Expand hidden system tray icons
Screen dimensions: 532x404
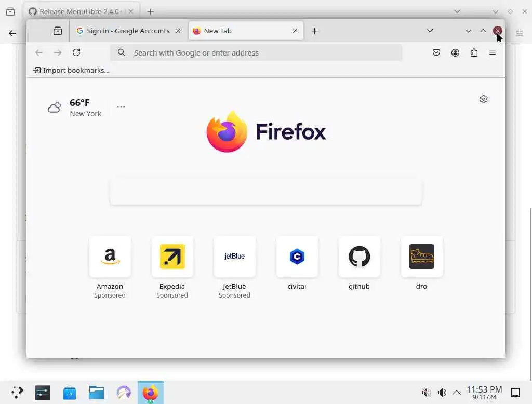click(457, 393)
